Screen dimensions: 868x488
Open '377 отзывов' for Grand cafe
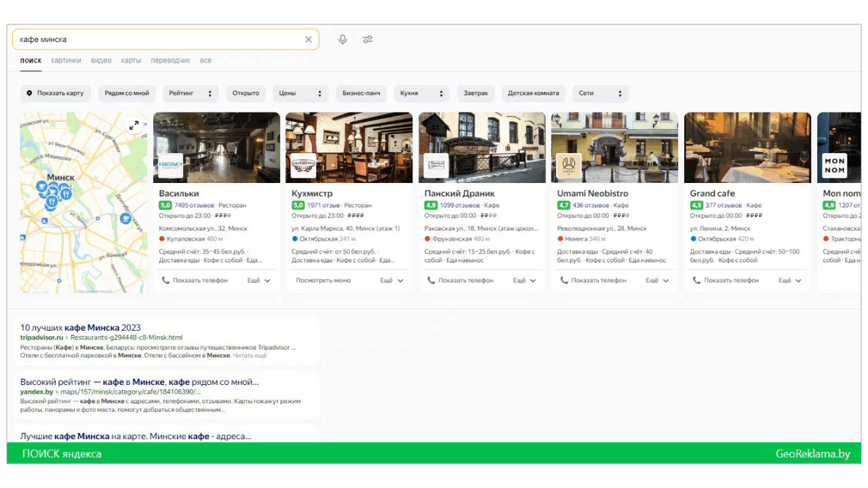pos(724,205)
